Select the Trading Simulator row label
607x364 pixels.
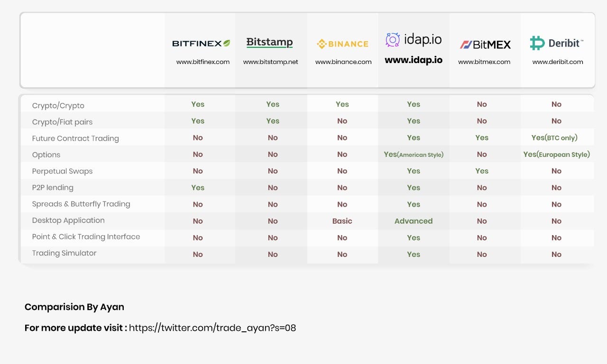pos(64,254)
